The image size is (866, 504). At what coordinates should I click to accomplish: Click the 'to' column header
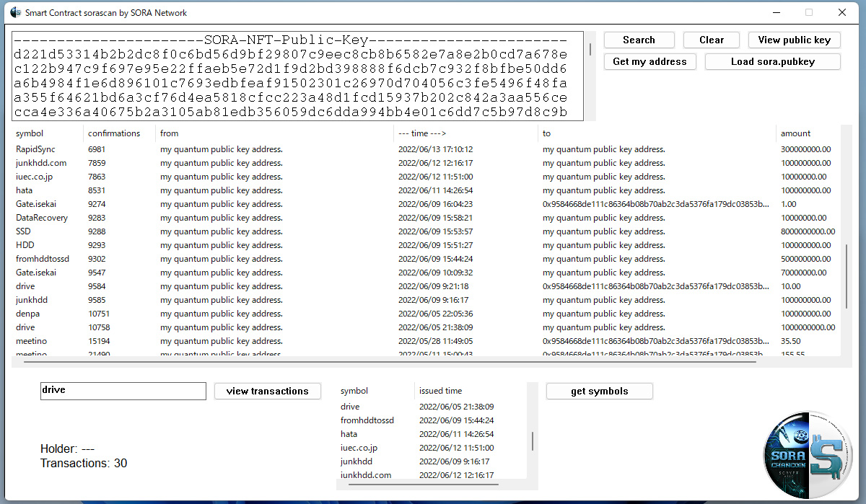[657, 133]
